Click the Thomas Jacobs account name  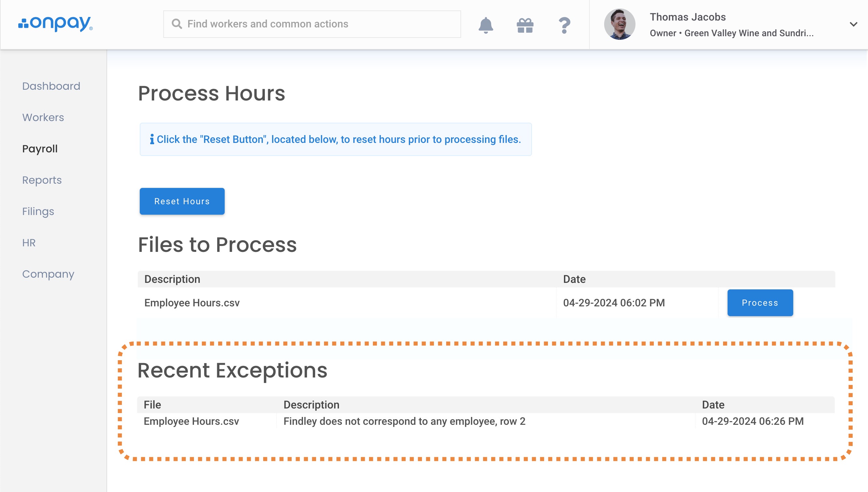[x=687, y=17]
